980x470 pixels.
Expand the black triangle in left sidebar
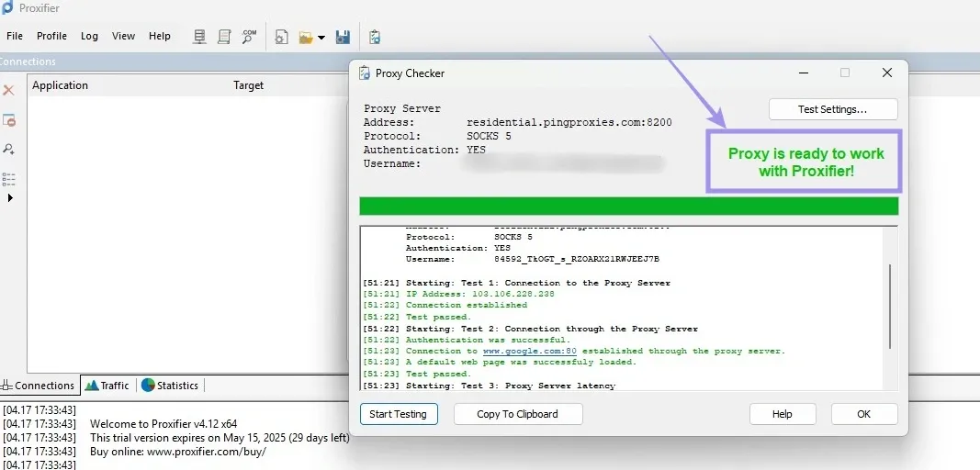click(x=9, y=198)
